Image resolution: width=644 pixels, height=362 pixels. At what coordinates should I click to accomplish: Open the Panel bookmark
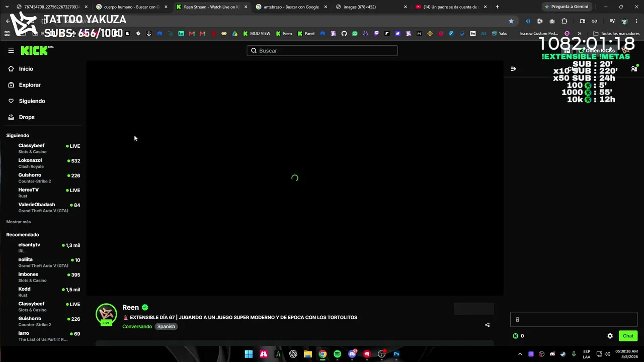click(x=306, y=34)
